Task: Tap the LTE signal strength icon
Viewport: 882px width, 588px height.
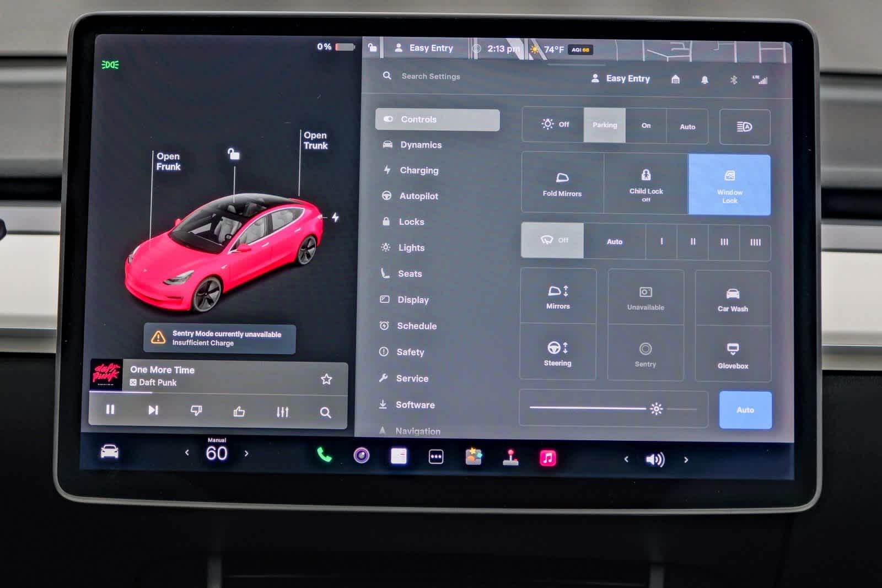Action: [760, 80]
